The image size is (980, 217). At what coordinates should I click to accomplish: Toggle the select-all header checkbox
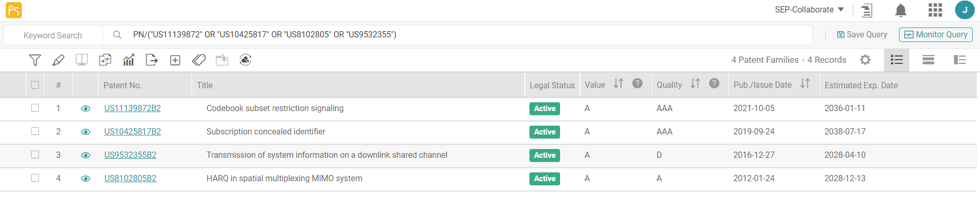coord(35,85)
